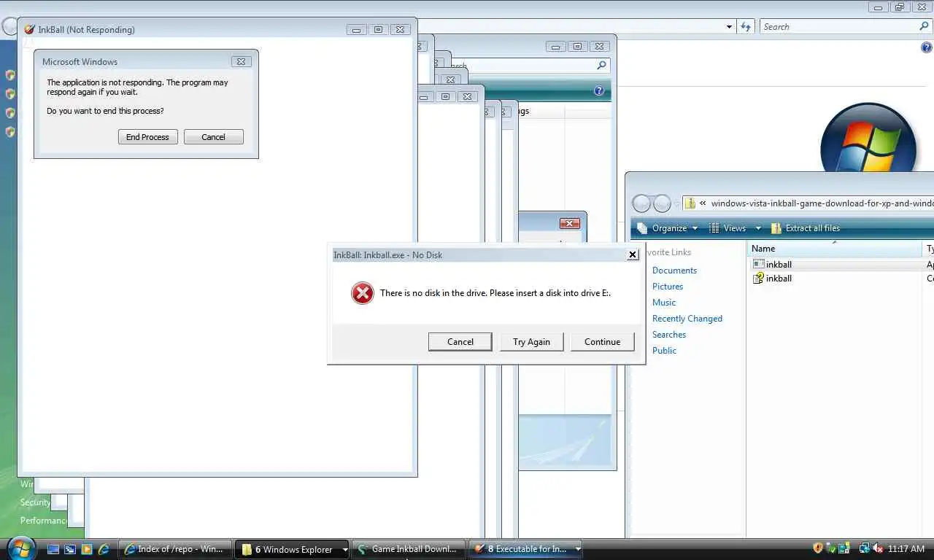Click the Performance text at bottom left
Image resolution: width=934 pixels, height=560 pixels.
(43, 521)
